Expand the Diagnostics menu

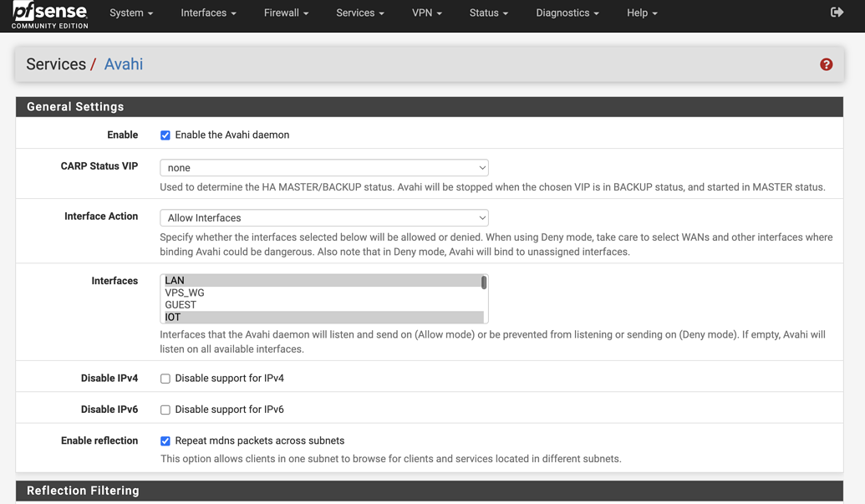(567, 13)
